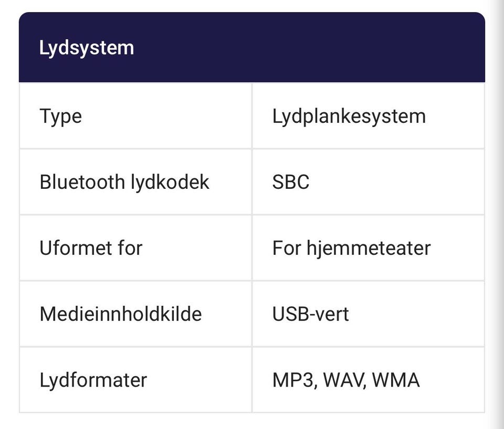The width and height of the screenshot is (504, 429).
Task: Click the USB-vert value
Action: point(310,314)
